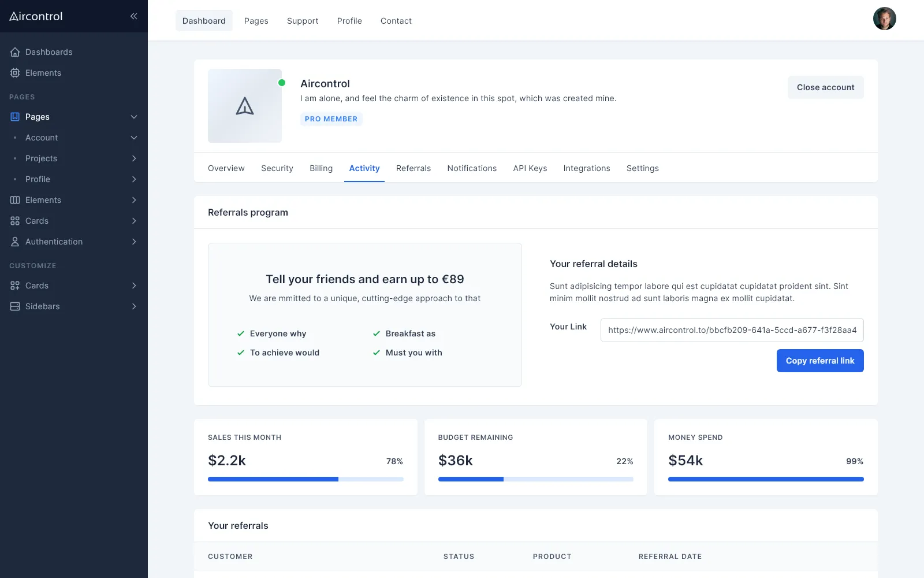Screen dimensions: 924x578
Task: Click the REFERRAL DATE column header
Action: (670, 557)
